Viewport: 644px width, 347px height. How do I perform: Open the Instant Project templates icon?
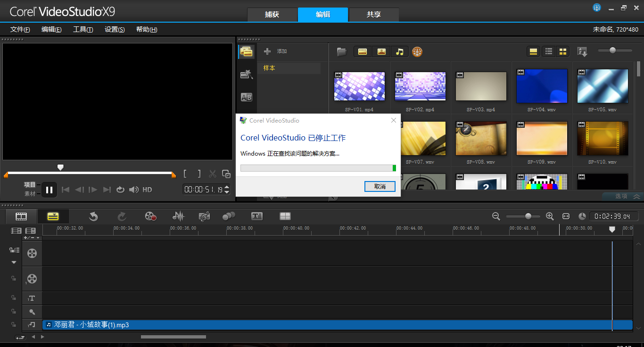(x=247, y=74)
